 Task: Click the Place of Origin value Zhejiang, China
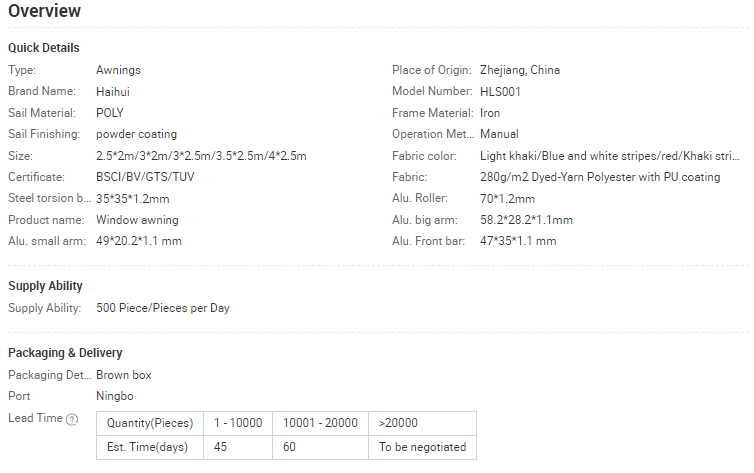(x=520, y=70)
